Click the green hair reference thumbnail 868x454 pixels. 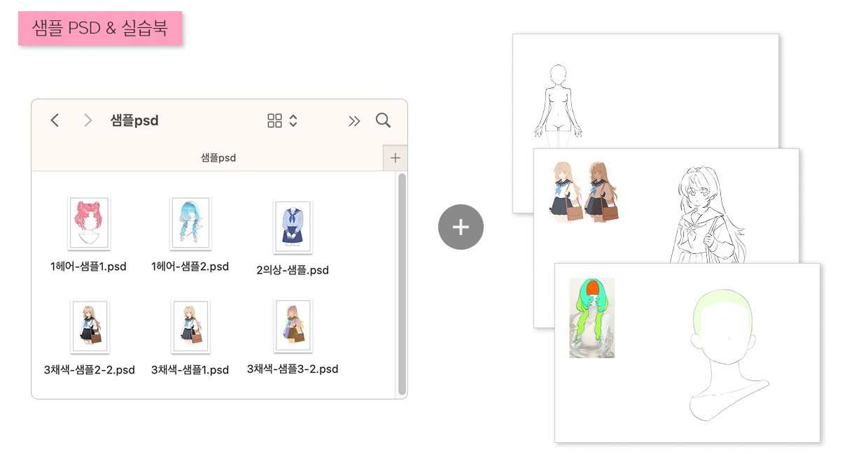click(x=591, y=318)
